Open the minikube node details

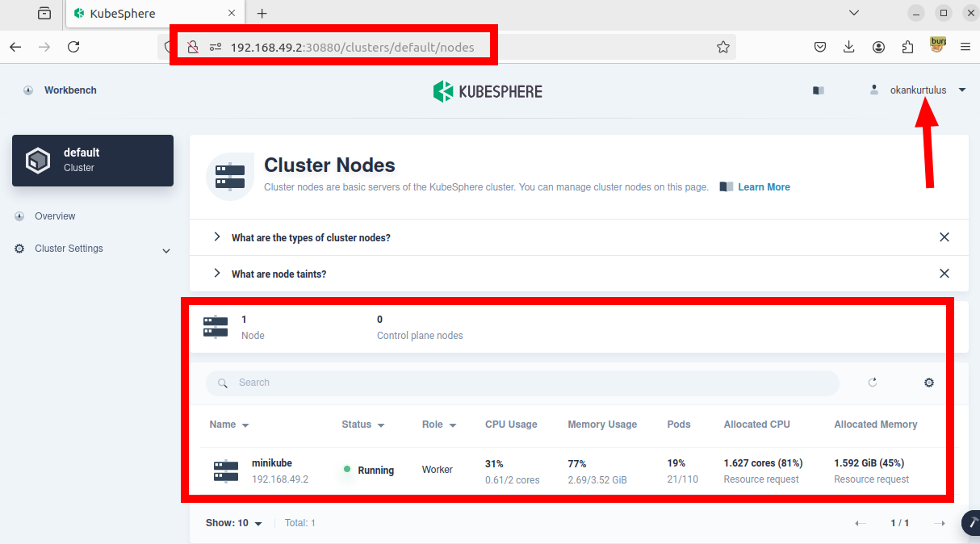272,463
